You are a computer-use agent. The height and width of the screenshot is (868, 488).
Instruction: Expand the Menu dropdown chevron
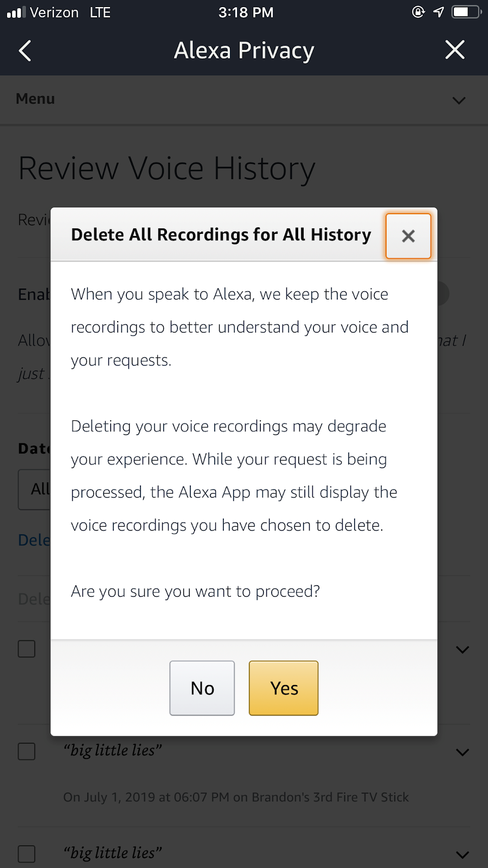(459, 100)
